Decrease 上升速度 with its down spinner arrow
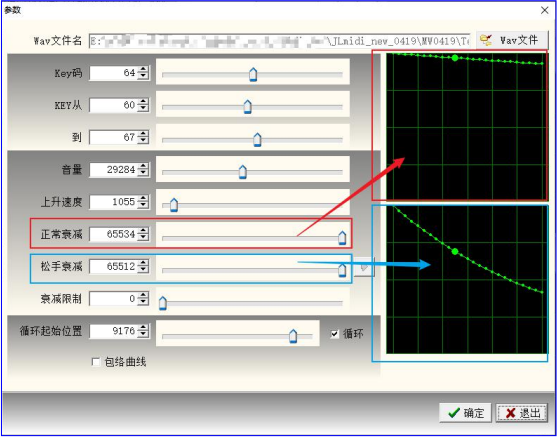Viewport: 557px width, 437px height. click(143, 206)
